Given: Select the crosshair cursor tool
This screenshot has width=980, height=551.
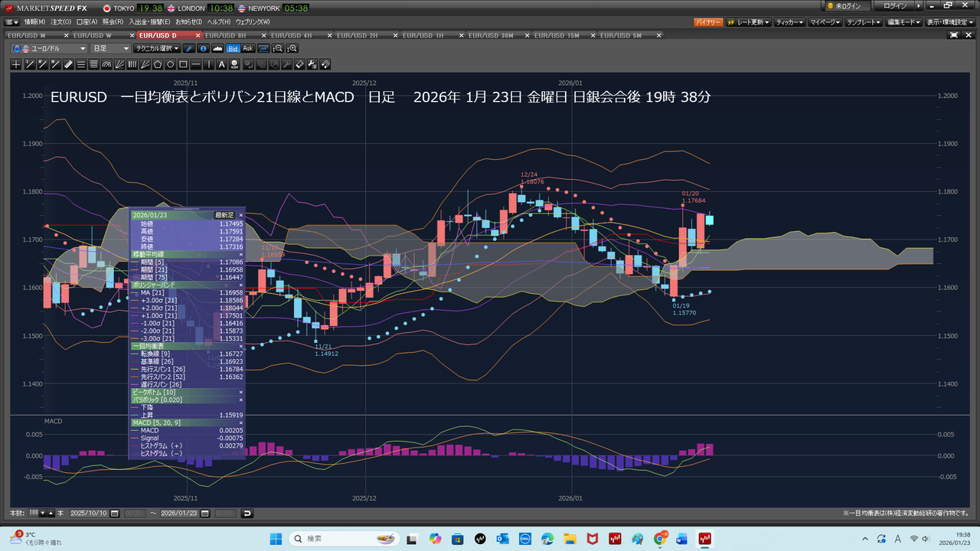Looking at the screenshot, I should [x=16, y=64].
